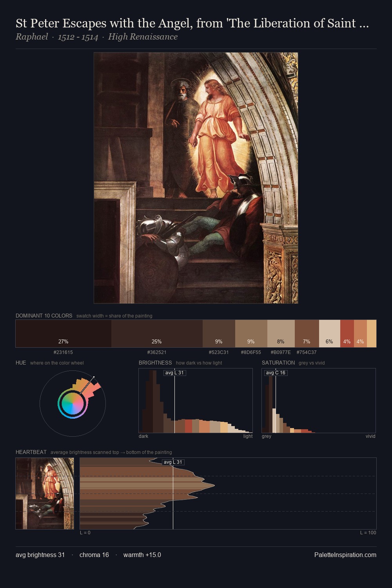The image size is (392, 588).
Task: Click 'grey vs vivid' subtitle
Action: coord(312,363)
